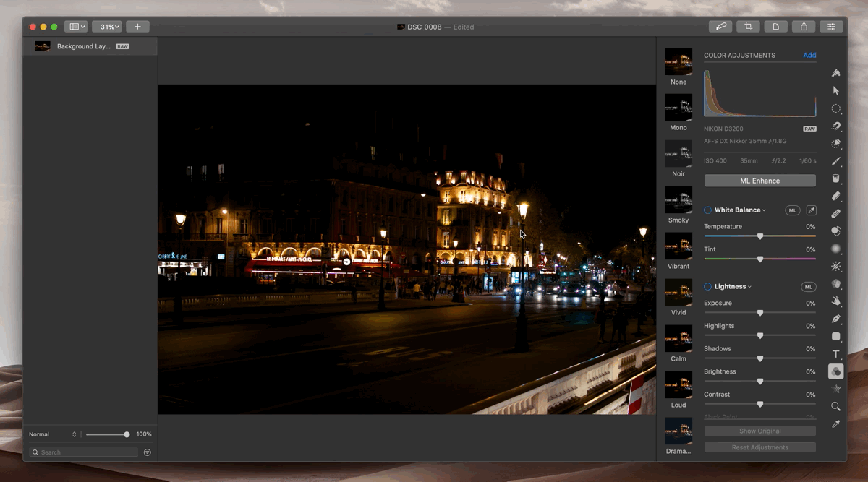Apply ML white balance correction
This screenshot has width=868, height=482.
click(x=793, y=210)
